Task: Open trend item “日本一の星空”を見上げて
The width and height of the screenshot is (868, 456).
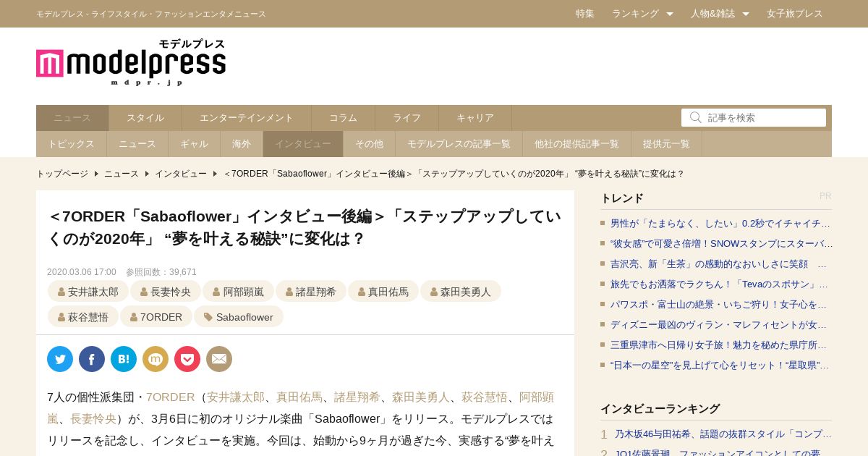Action: tap(720, 366)
